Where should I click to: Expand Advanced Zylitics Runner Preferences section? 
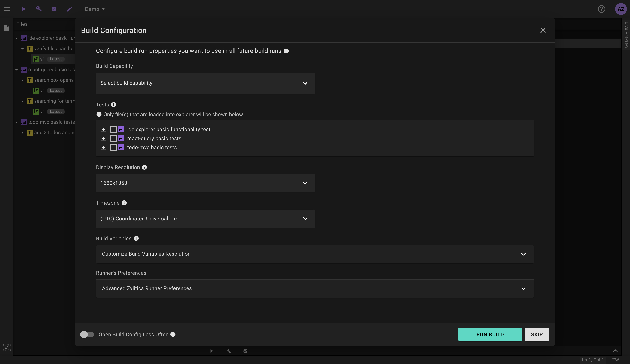coord(314,288)
